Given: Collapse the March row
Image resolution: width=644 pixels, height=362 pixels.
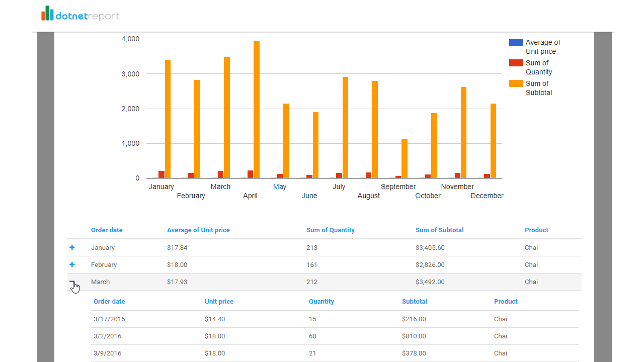Looking at the screenshot, I should [72, 282].
